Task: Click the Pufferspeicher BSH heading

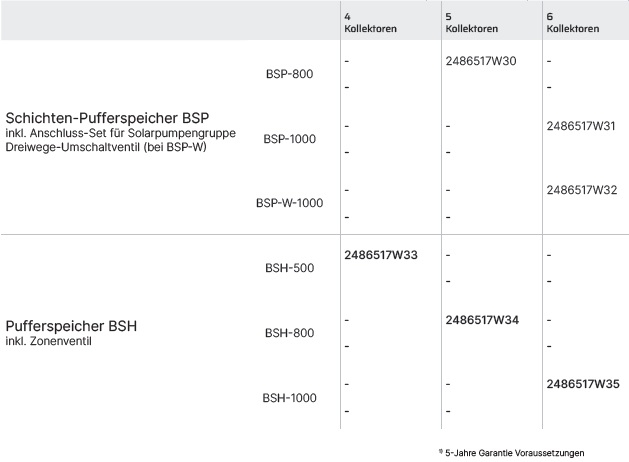Action: click(x=71, y=326)
